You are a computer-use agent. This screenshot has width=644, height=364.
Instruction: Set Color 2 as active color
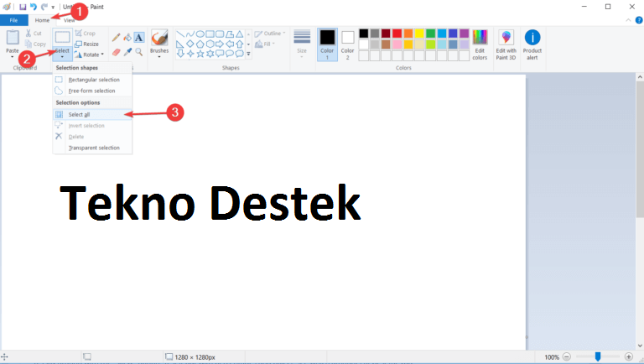click(x=348, y=44)
